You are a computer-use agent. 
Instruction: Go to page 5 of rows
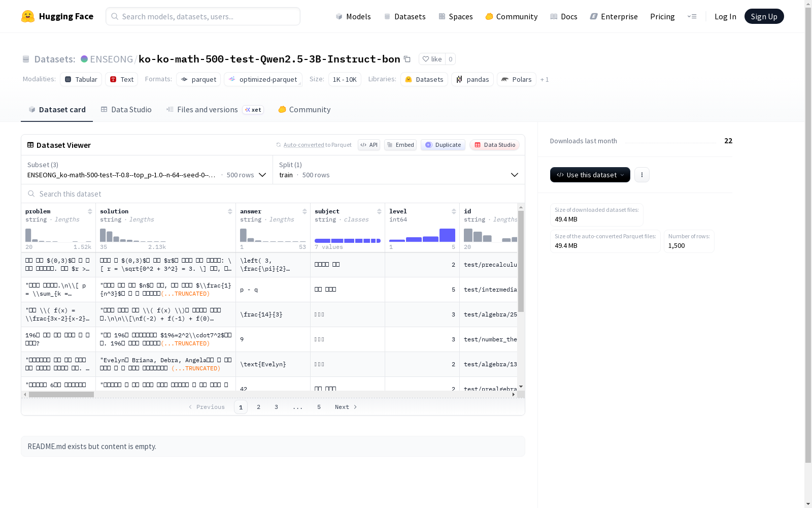(319, 407)
